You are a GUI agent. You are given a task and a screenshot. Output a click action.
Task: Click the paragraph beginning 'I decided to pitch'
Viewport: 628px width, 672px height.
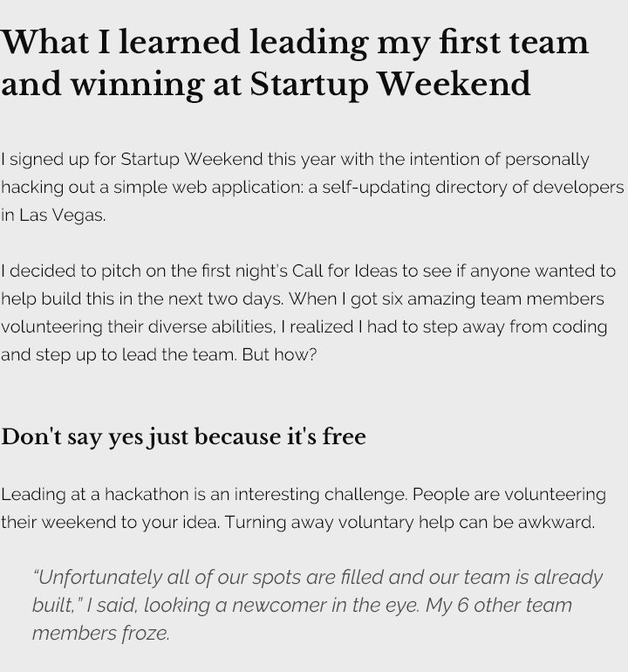305,312
